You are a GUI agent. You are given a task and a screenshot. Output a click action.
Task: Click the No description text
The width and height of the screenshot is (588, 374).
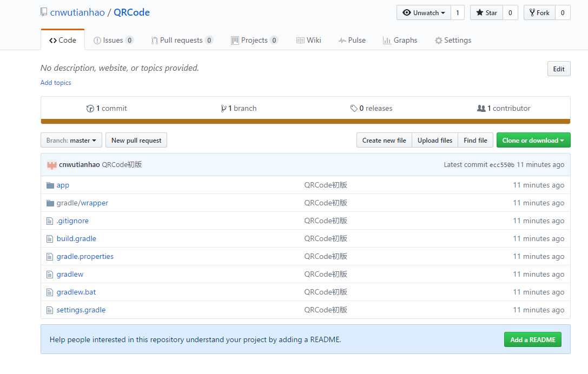[120, 68]
